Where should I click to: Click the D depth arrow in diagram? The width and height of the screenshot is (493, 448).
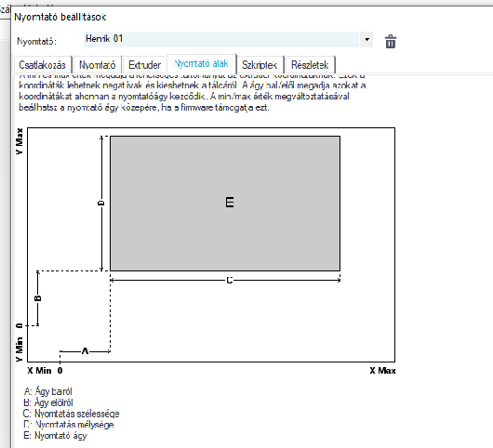[x=101, y=203]
